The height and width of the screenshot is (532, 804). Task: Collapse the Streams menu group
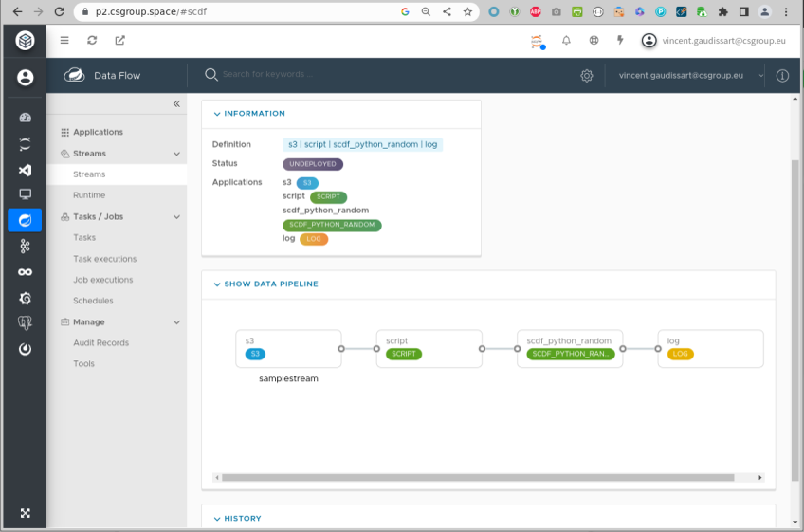tap(177, 154)
